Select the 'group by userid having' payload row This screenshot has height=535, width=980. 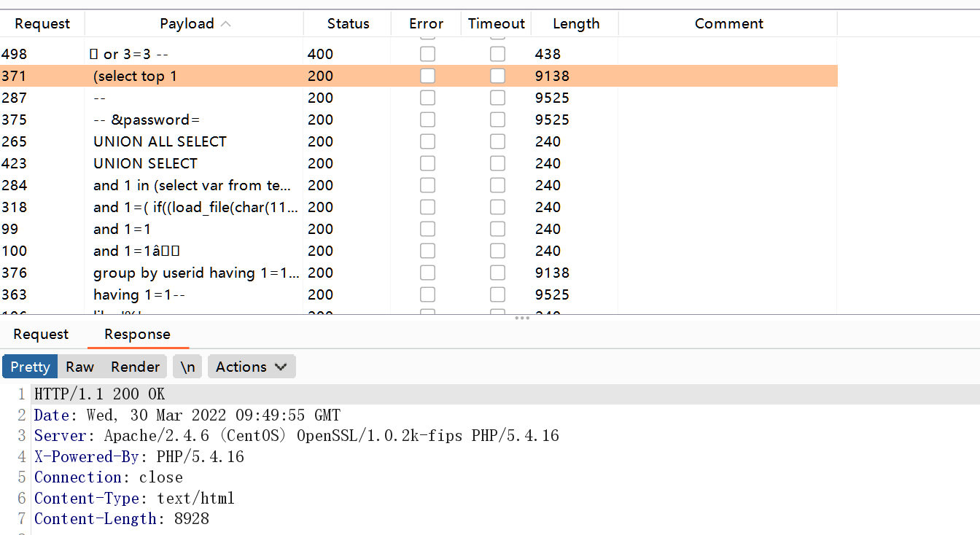(x=419, y=273)
